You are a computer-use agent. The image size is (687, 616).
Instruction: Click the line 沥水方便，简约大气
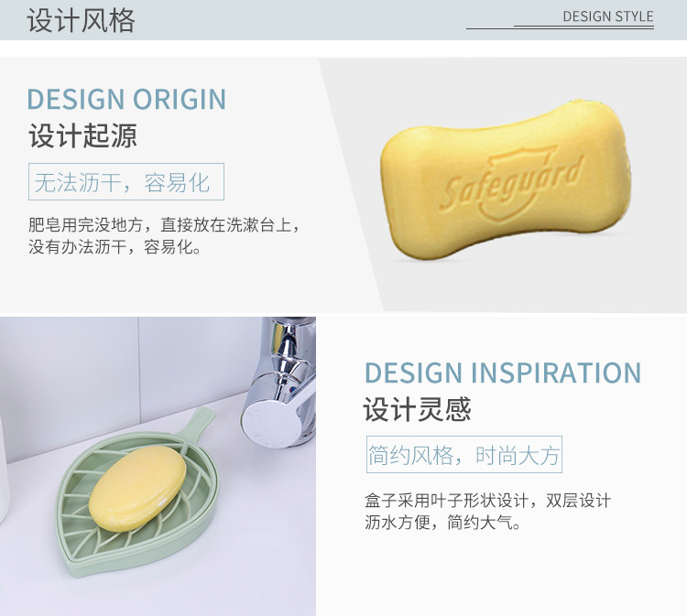(x=442, y=522)
